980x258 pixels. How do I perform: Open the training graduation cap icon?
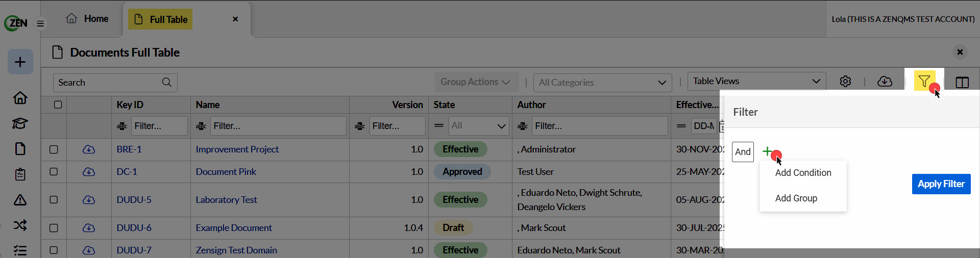click(x=20, y=123)
